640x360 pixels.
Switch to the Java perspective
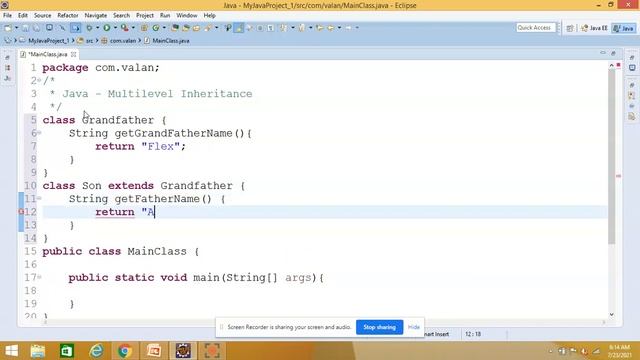[624, 28]
